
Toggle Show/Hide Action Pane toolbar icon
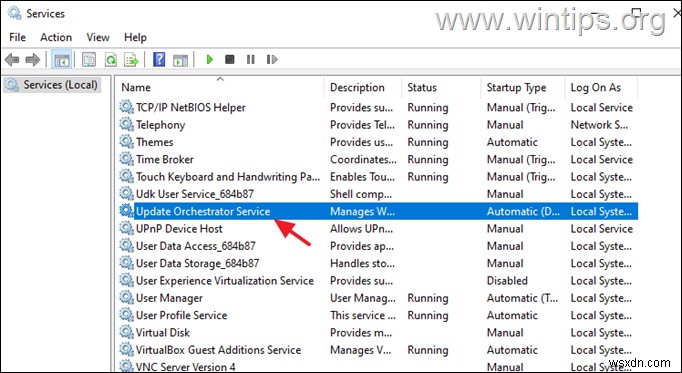tap(181, 60)
